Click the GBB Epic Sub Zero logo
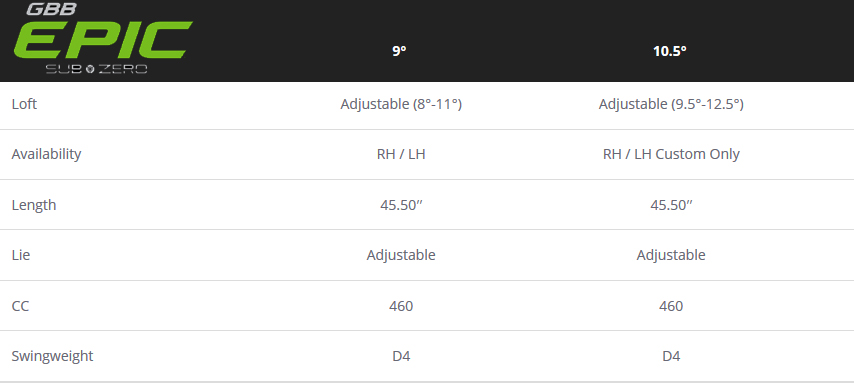854x383 pixels. (x=102, y=38)
